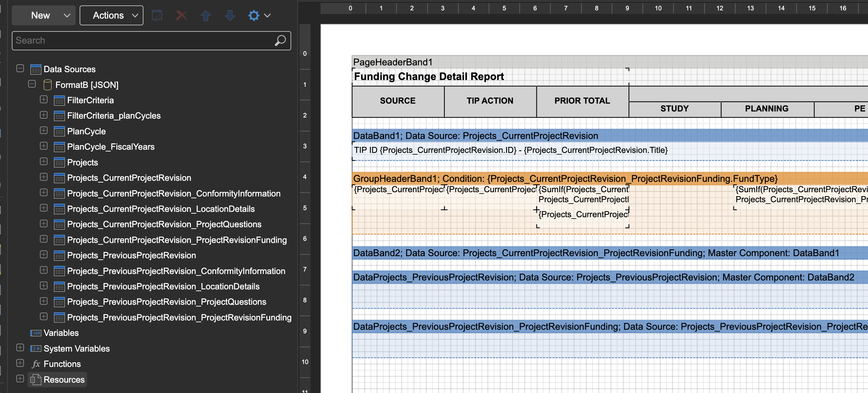Click PlanCycle table icon
Image resolution: width=868 pixels, height=393 pixels.
point(59,131)
